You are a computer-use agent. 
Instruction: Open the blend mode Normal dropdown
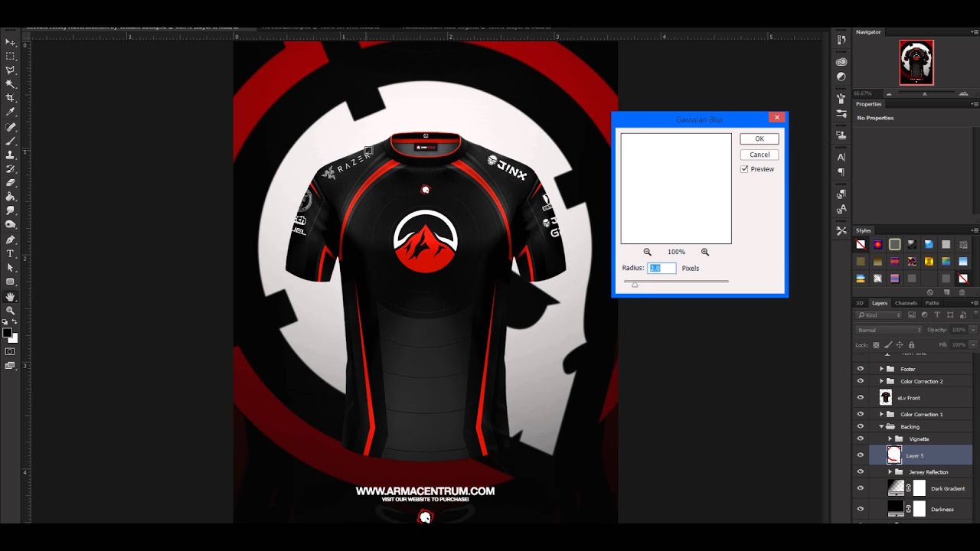[x=889, y=330]
